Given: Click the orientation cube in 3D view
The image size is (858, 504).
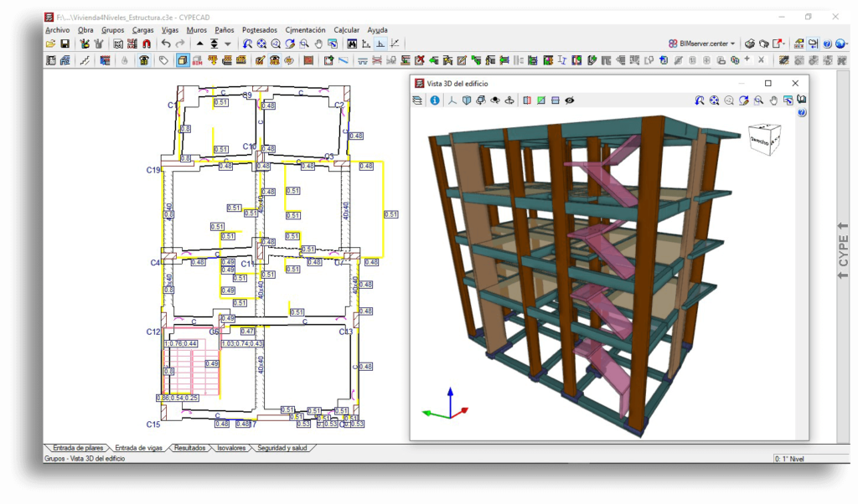Looking at the screenshot, I should pyautogui.click(x=764, y=141).
